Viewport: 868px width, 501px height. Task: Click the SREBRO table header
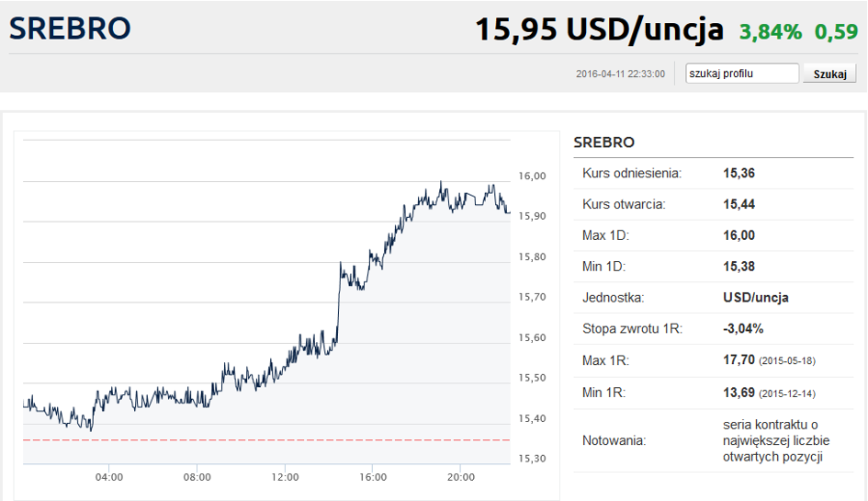(604, 142)
